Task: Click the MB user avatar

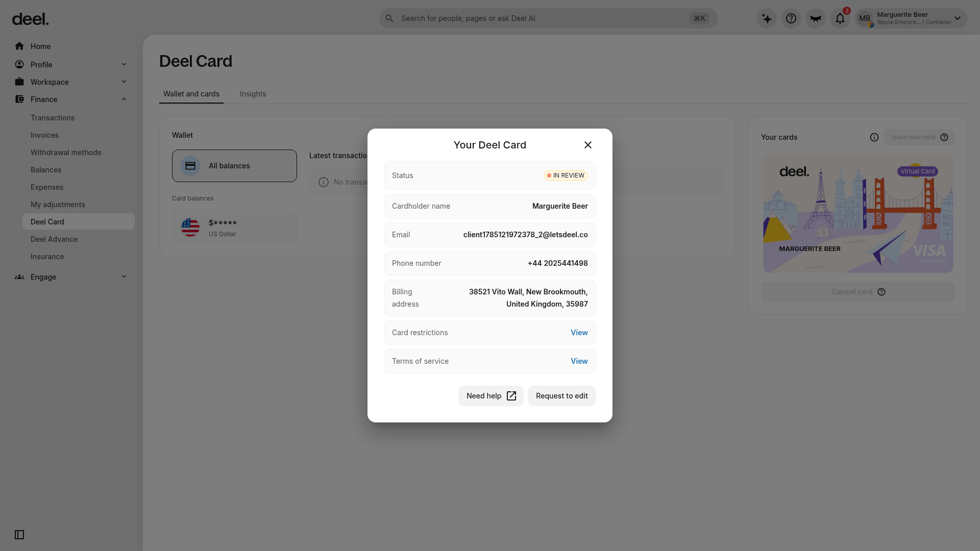Action: pos(865,18)
